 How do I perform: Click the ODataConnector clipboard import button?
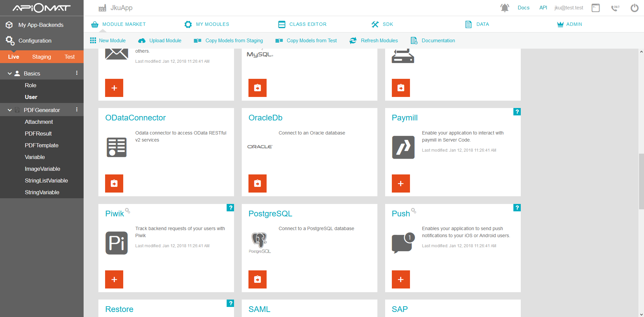(114, 183)
